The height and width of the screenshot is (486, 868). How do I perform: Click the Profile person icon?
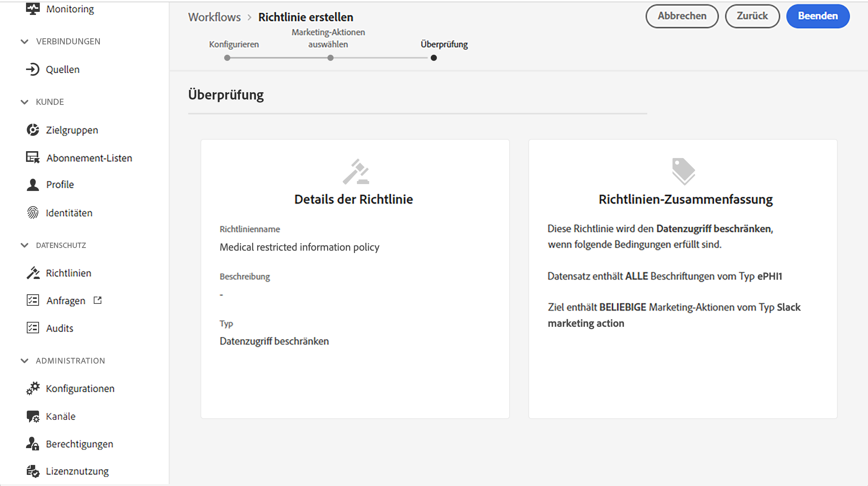tap(33, 184)
